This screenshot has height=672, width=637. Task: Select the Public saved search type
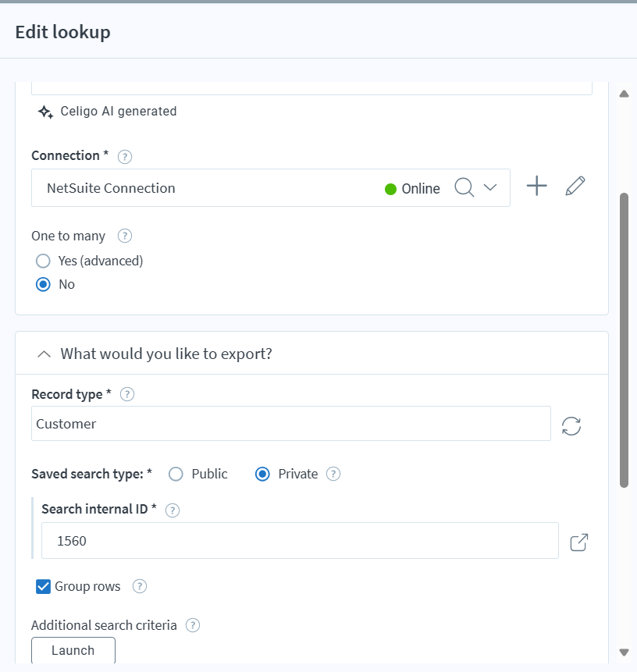click(x=176, y=474)
